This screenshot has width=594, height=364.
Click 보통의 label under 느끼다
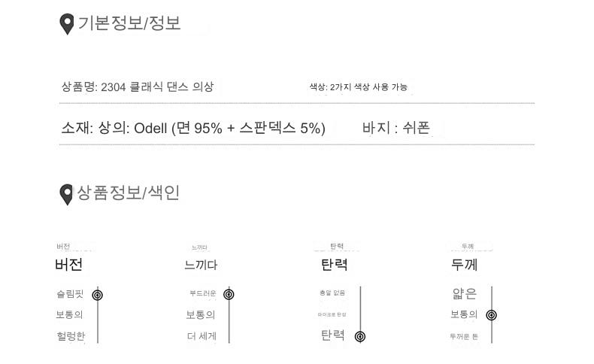pyautogui.click(x=201, y=315)
